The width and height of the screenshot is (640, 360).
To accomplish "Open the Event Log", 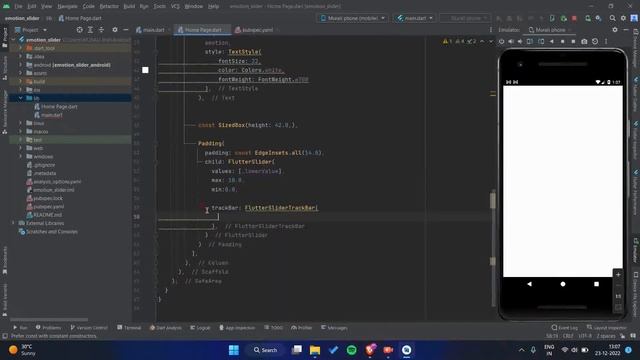I will 564,328.
